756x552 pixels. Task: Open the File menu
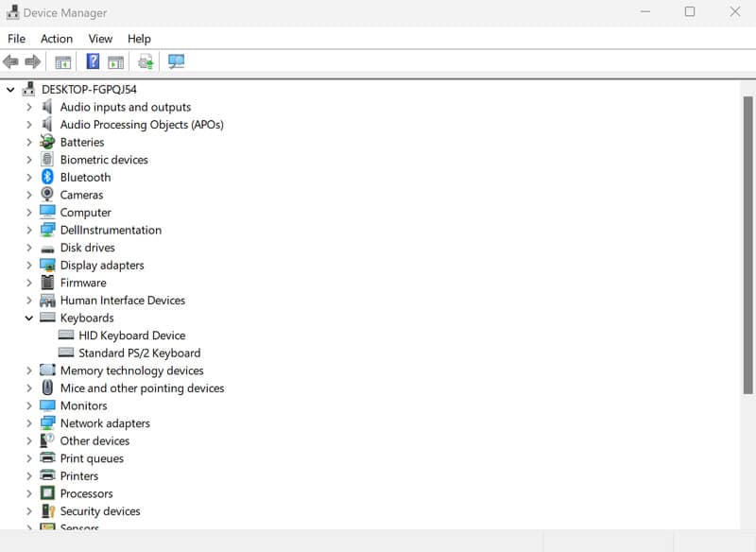pyautogui.click(x=16, y=39)
